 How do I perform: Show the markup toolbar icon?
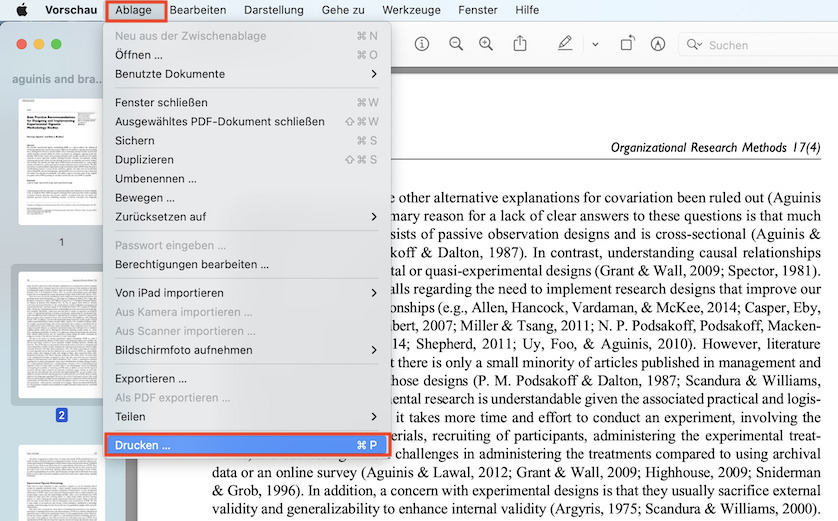click(657, 45)
